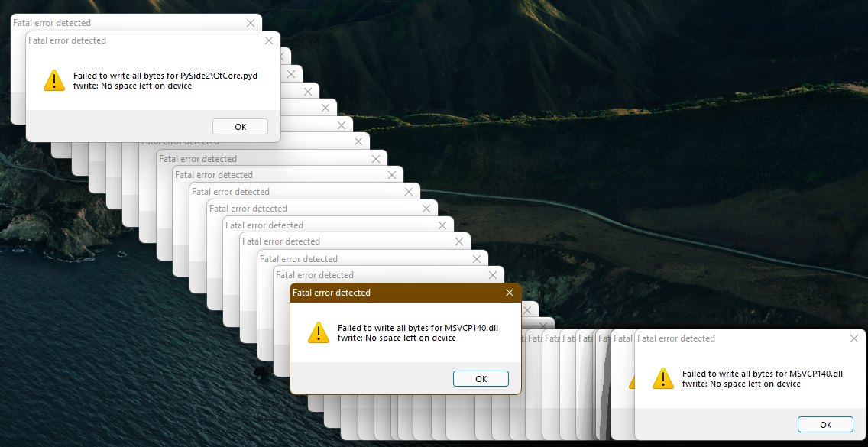Click the warning icon in the topmost PySide2 dialog

point(54,80)
